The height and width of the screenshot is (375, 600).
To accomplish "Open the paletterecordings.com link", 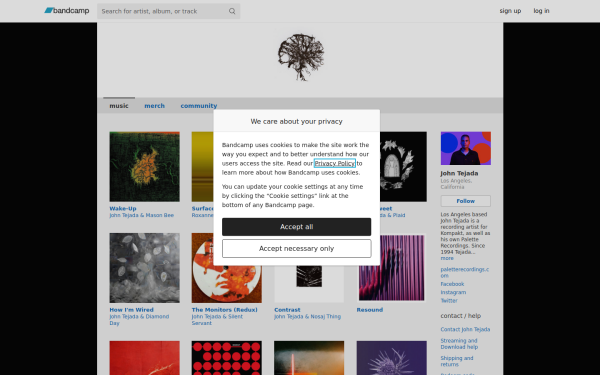I will point(465,272).
